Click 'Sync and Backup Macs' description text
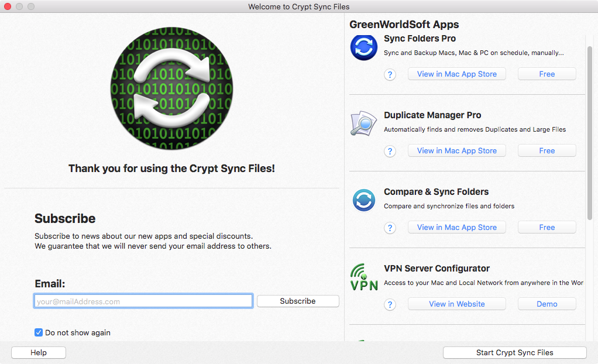Image resolution: width=598 pixels, height=364 pixels. [474, 53]
